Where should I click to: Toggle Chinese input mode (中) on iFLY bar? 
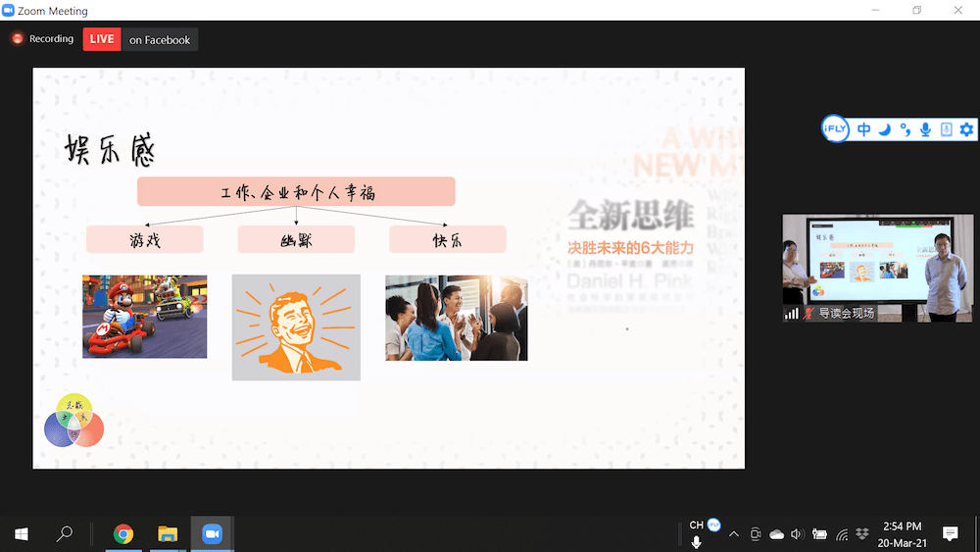tap(863, 129)
